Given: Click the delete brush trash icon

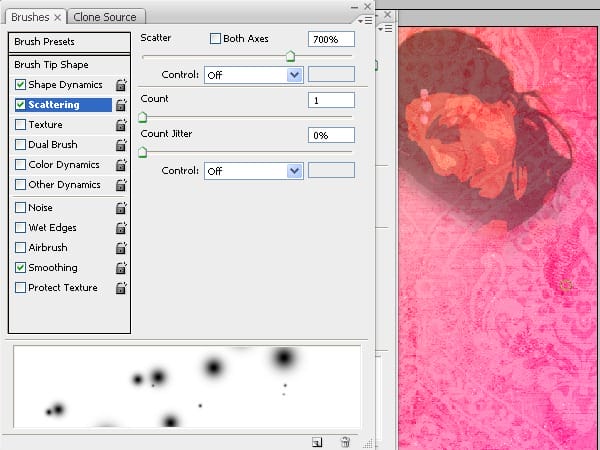Looking at the screenshot, I should pyautogui.click(x=345, y=442).
